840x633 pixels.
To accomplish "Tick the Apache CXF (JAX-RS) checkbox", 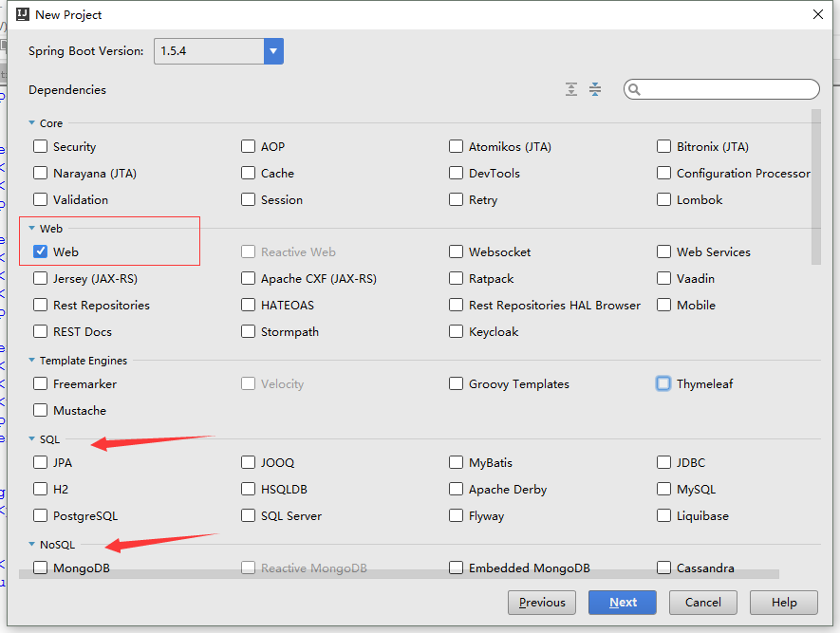I will click(x=248, y=278).
